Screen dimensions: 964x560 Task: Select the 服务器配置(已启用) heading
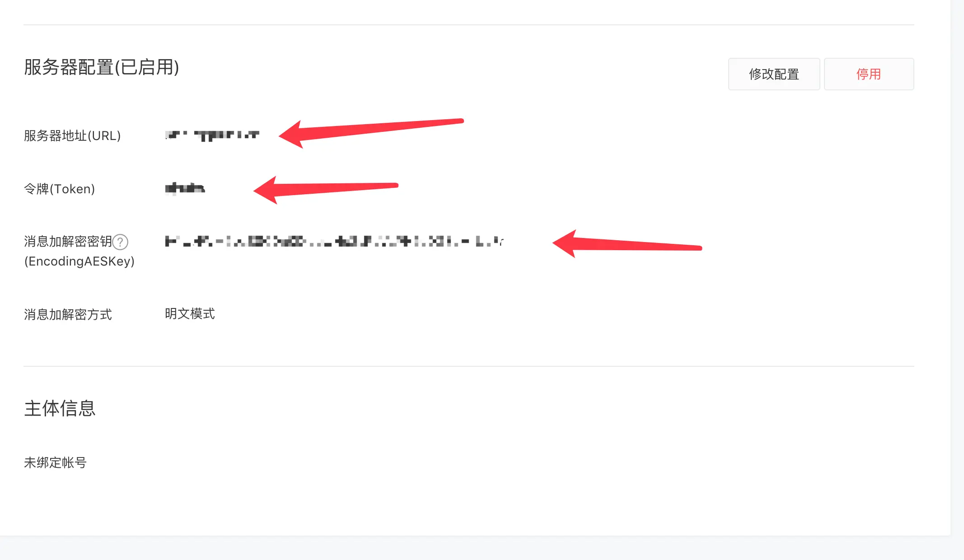coord(102,67)
